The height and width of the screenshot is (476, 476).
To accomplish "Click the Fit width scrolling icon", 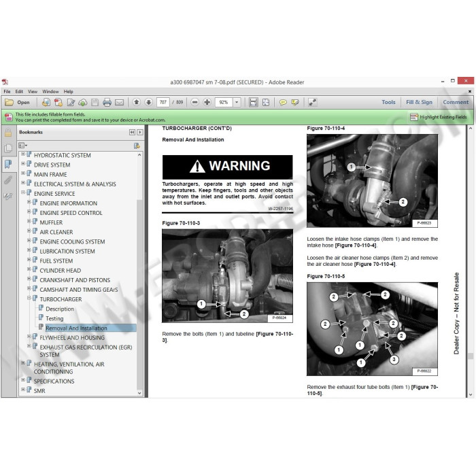I will pos(253,102).
